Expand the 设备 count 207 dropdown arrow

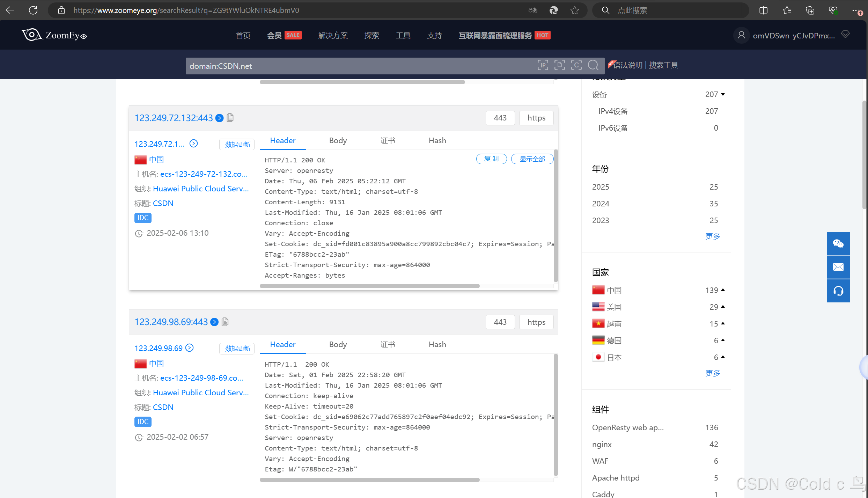(723, 94)
